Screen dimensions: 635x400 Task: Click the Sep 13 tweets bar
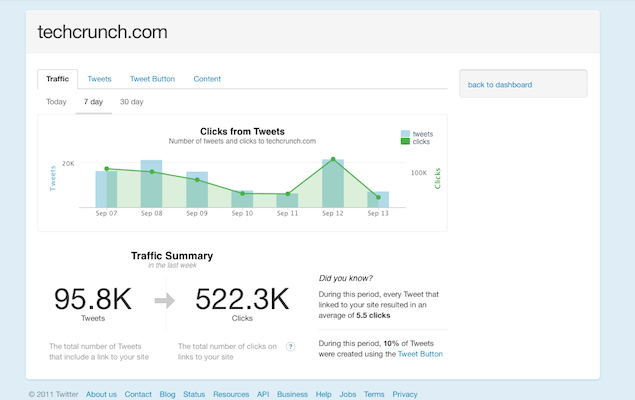[x=378, y=199]
